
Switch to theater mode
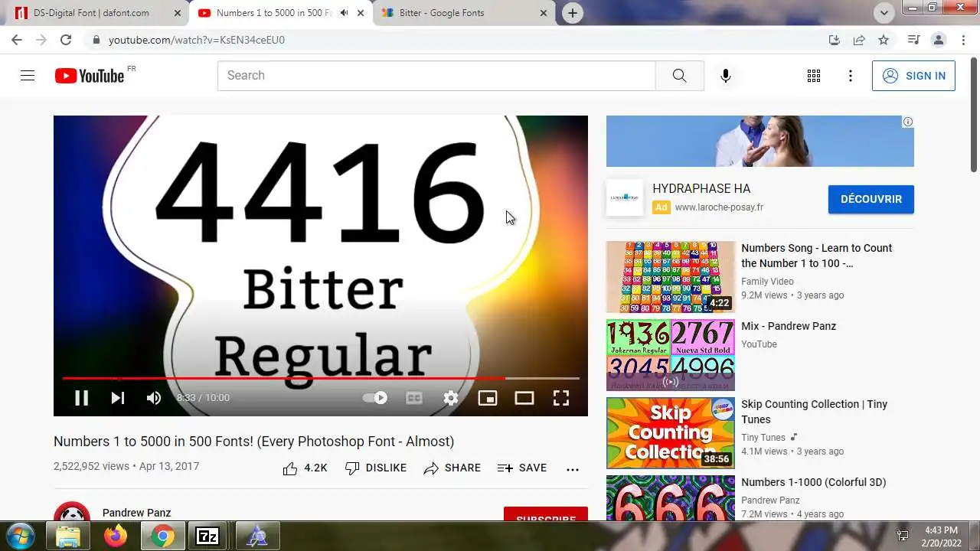tap(524, 398)
